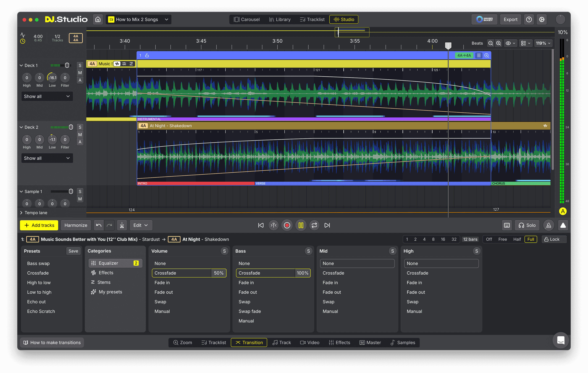Image resolution: width=588 pixels, height=373 pixels.
Task: Adjust Deck 2 volume slider
Action: (x=71, y=127)
